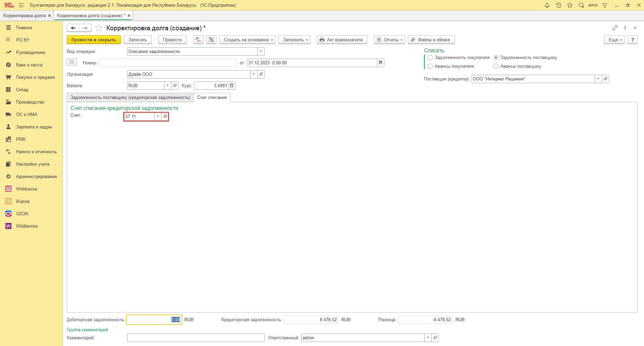Click the icon beside Номер label
Viewport: 644px width, 346px height.
[72, 62]
